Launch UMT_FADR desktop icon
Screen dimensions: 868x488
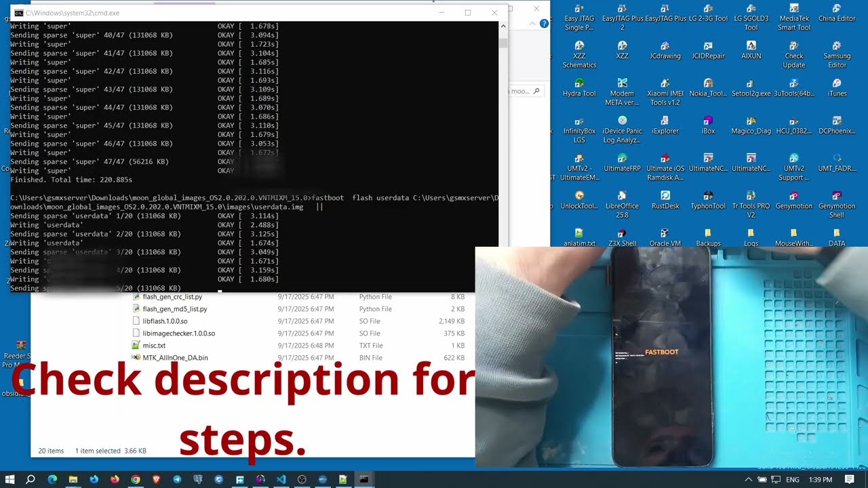point(837,163)
